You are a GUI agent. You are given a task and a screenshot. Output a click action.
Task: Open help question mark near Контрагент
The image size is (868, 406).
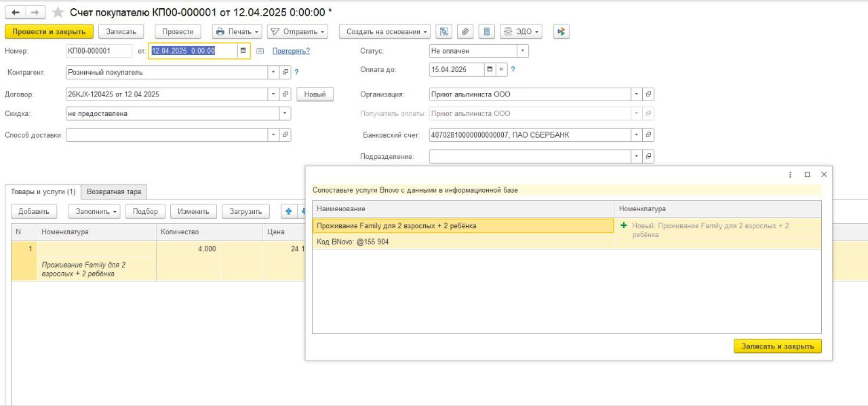[x=296, y=72]
